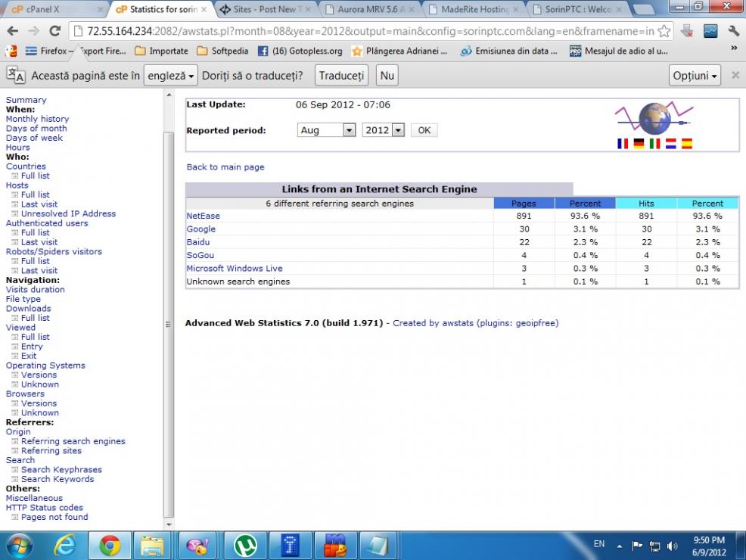This screenshot has height=560, width=746.
Task: Switch to MadeRite Hosting tab
Action: click(475, 9)
